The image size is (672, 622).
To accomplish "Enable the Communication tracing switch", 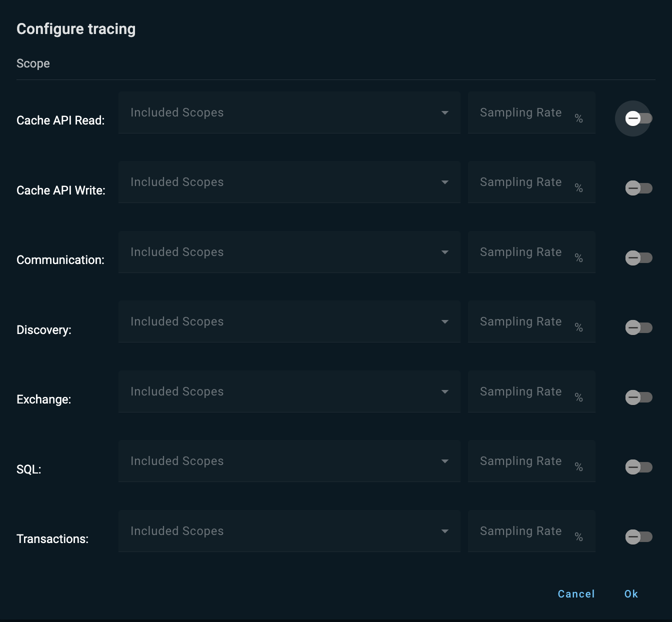I will (638, 258).
